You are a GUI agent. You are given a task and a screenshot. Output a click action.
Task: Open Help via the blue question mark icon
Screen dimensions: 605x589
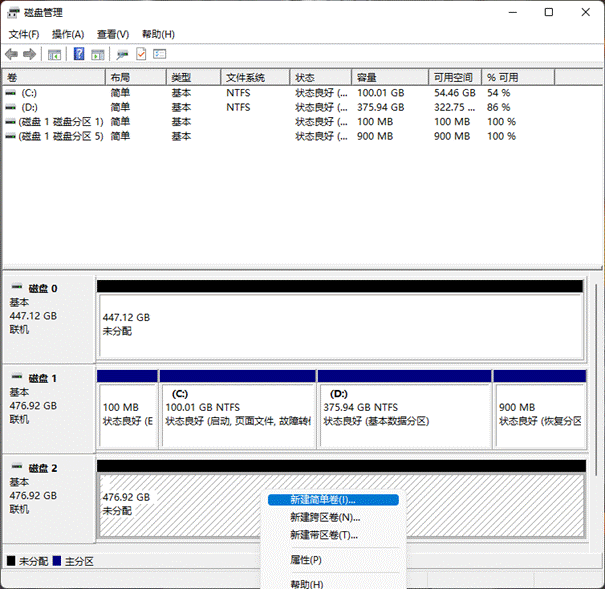pos(79,54)
